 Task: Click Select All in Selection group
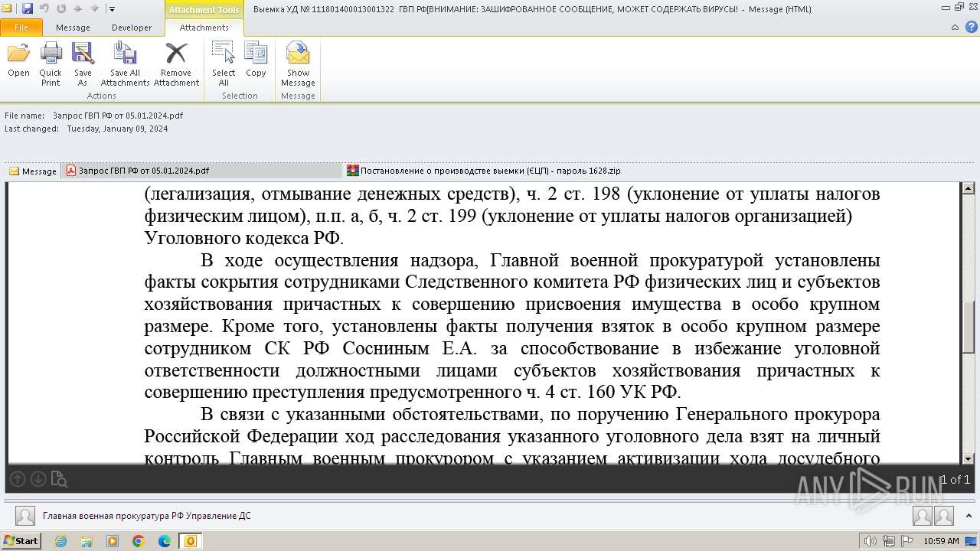point(224,64)
